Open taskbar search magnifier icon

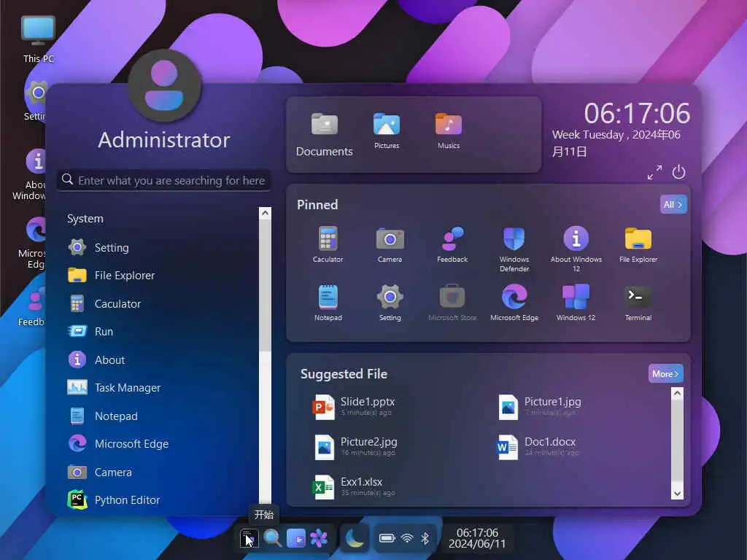tap(273, 539)
